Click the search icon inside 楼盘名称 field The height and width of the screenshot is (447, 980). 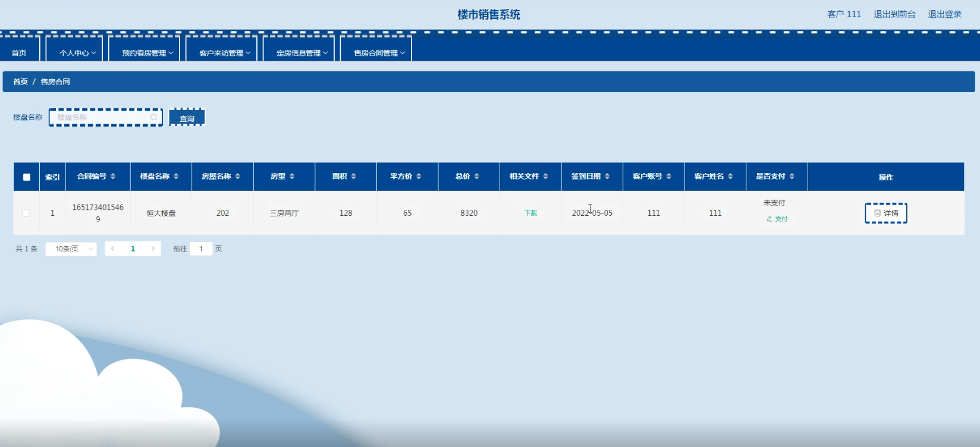[x=154, y=117]
